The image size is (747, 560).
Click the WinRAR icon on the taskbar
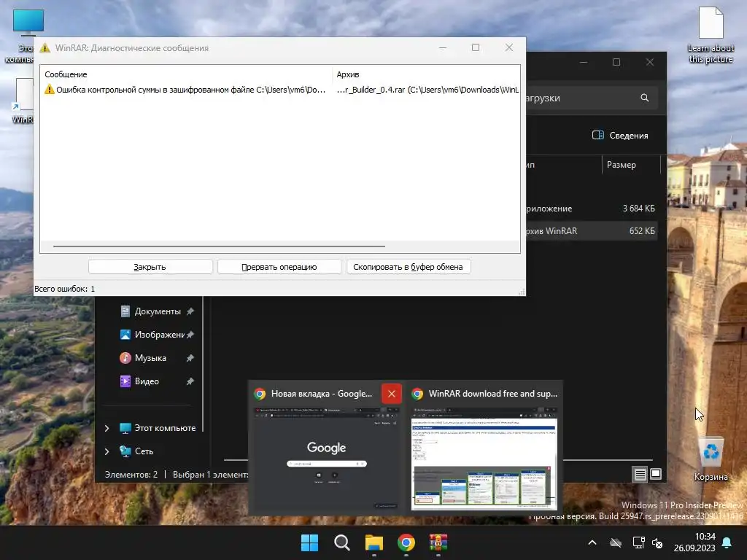point(438,542)
